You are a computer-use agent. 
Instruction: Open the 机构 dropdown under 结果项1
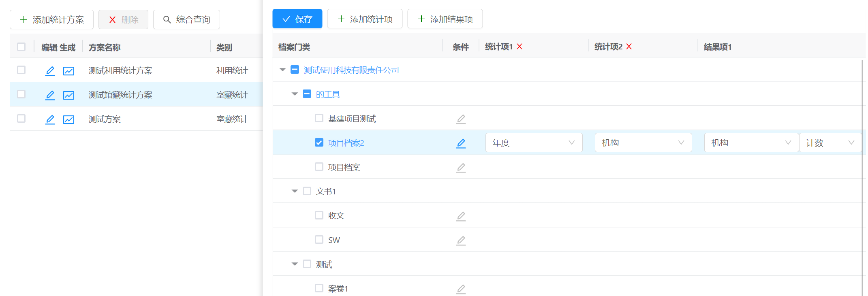pyautogui.click(x=751, y=143)
